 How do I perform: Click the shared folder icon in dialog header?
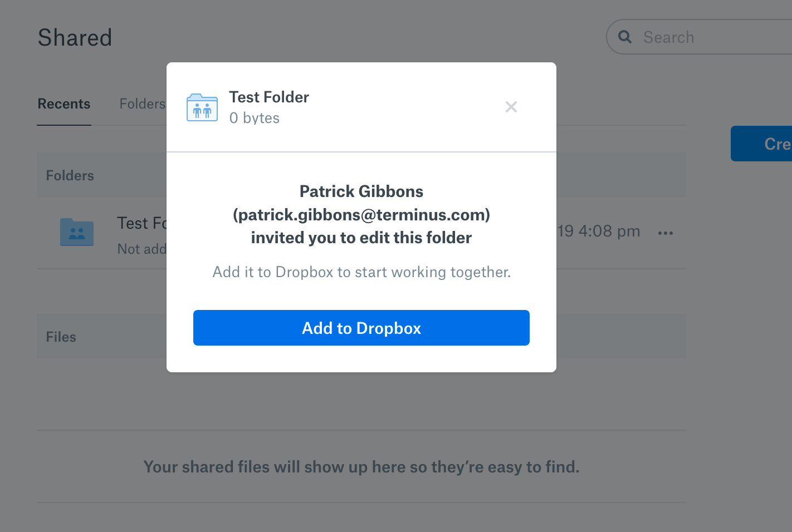tap(202, 107)
